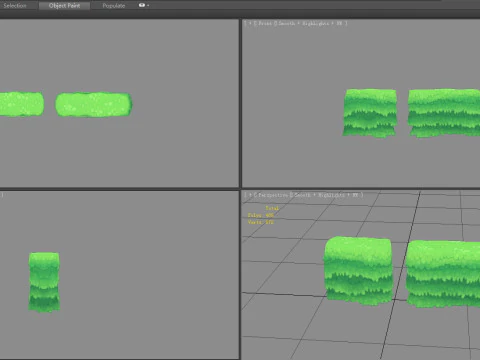Viewport: 480px width, 360px height.
Task: Select the longer bush in Top viewport
Action: (x=94, y=105)
